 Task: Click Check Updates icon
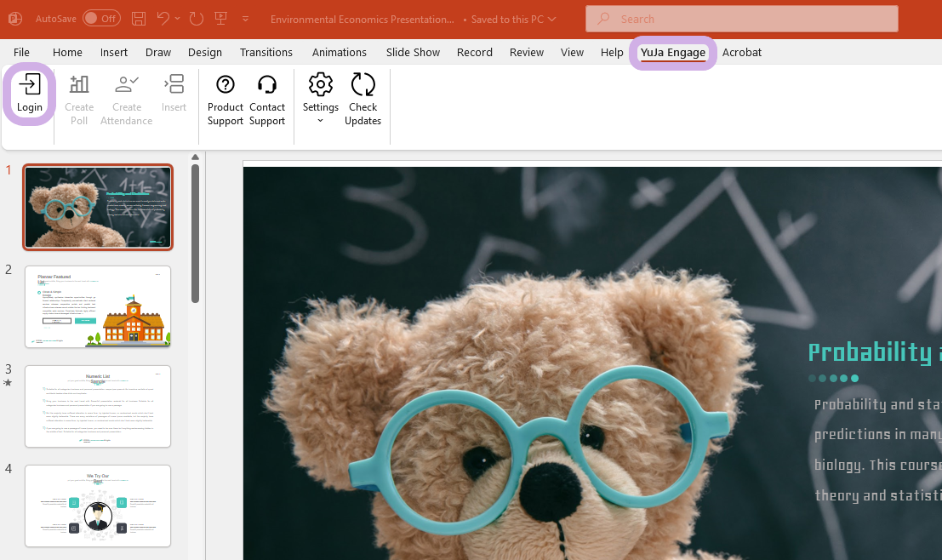363,85
